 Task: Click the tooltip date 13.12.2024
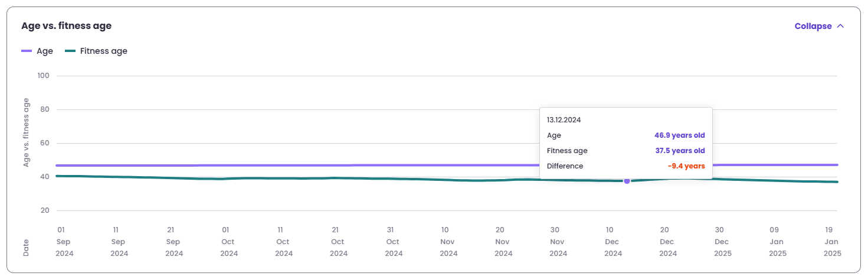pyautogui.click(x=564, y=119)
